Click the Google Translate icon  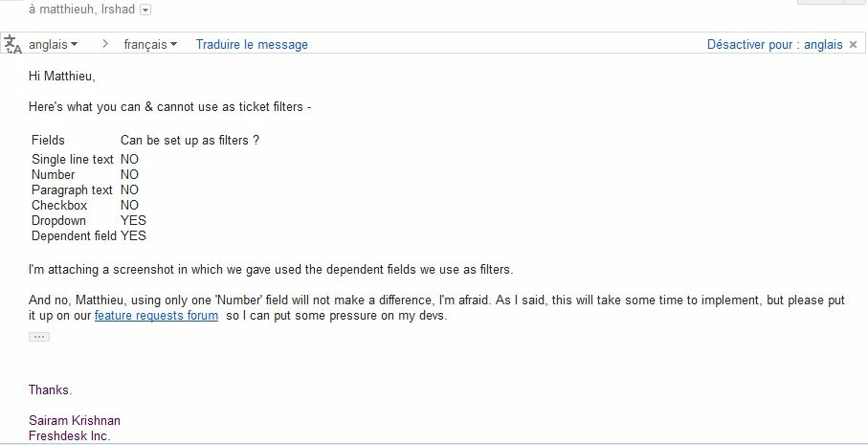(12, 44)
